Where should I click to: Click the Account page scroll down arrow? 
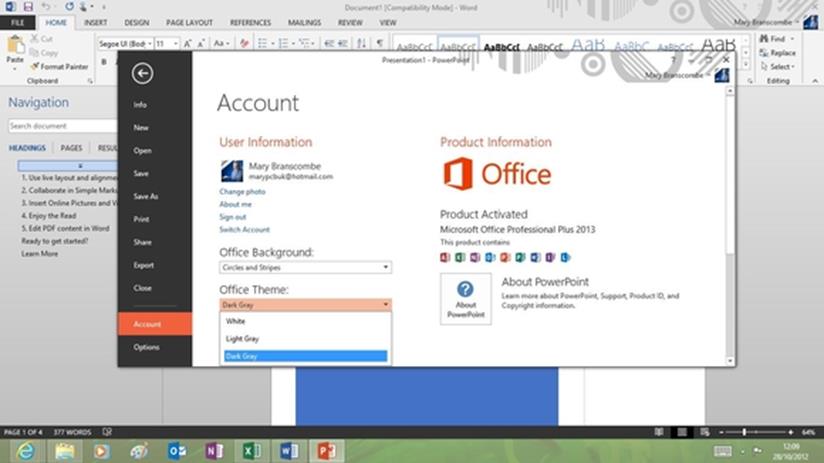730,361
